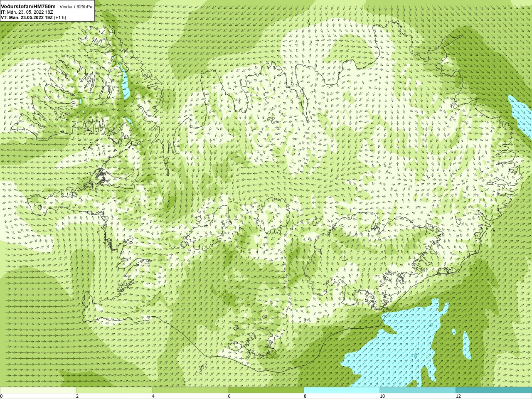Click the legend scale label "10"
This screenshot has width=532, height=399.
click(x=382, y=396)
